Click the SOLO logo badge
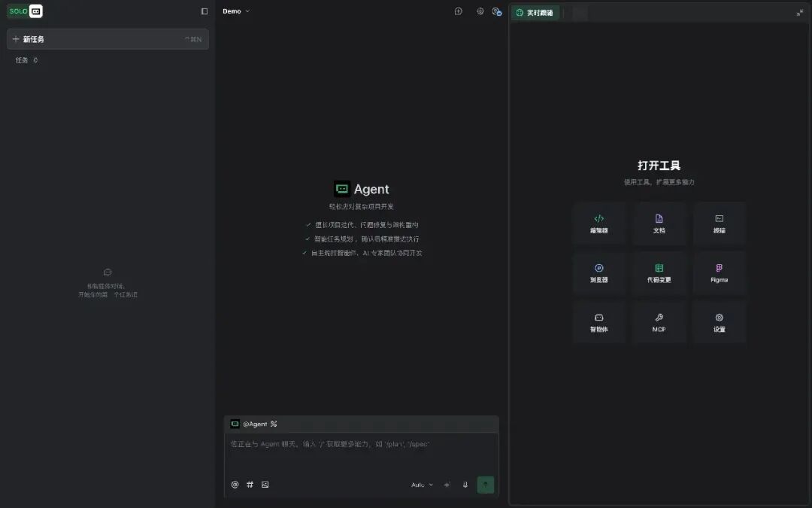The image size is (812, 508). click(25, 11)
